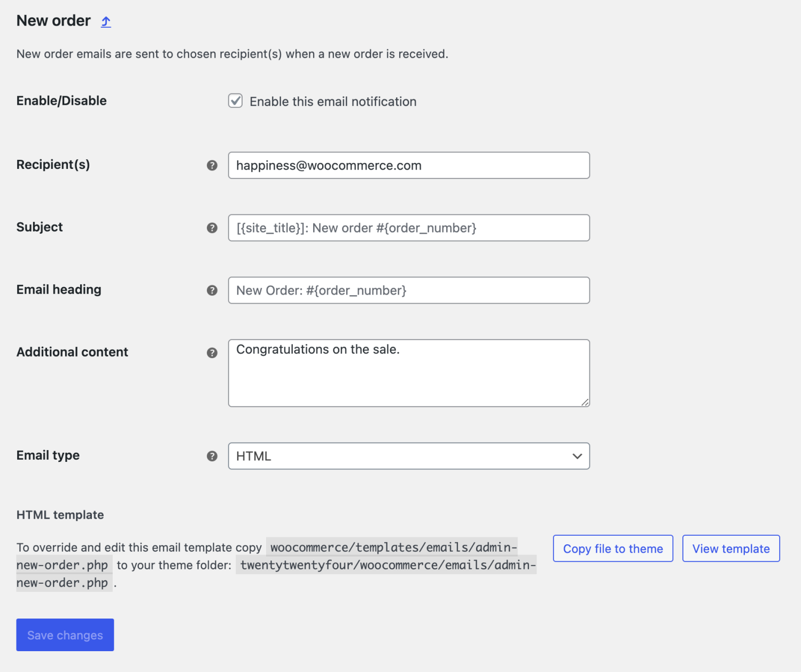Open the Recipient(s) help tooltip icon

coord(212,166)
